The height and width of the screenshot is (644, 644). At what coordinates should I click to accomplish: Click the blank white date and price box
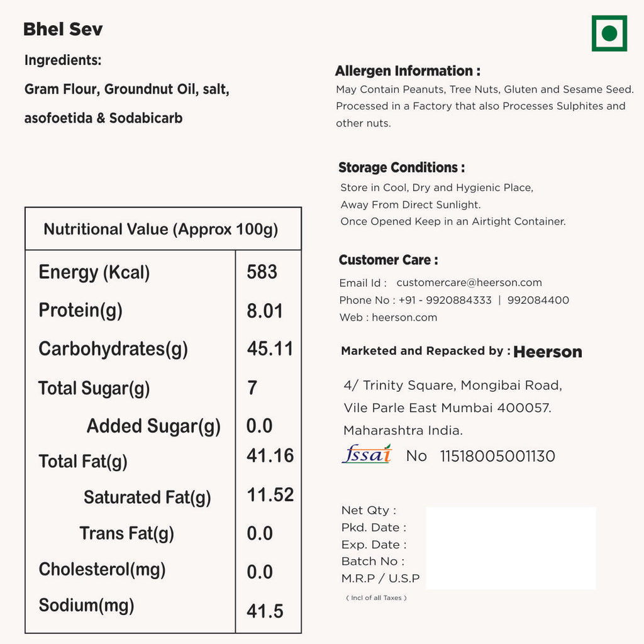(x=511, y=548)
